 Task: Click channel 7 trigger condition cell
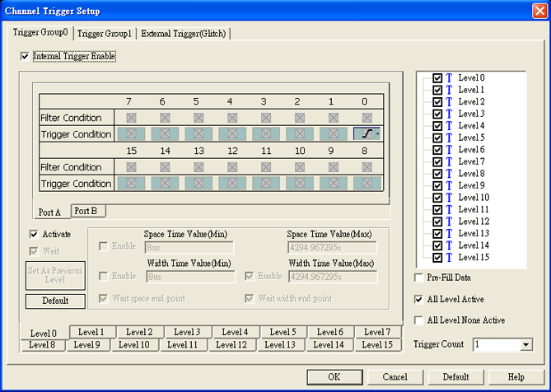pos(131,134)
